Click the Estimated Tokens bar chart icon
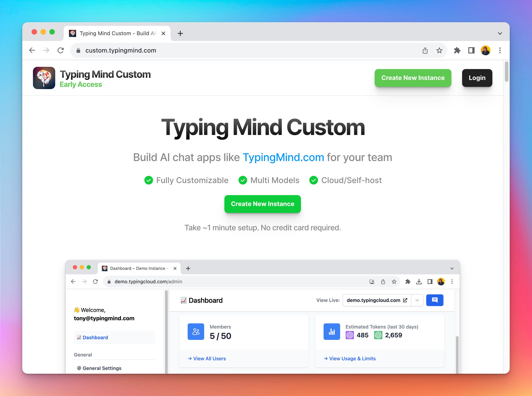This screenshot has height=396, width=532. click(332, 331)
